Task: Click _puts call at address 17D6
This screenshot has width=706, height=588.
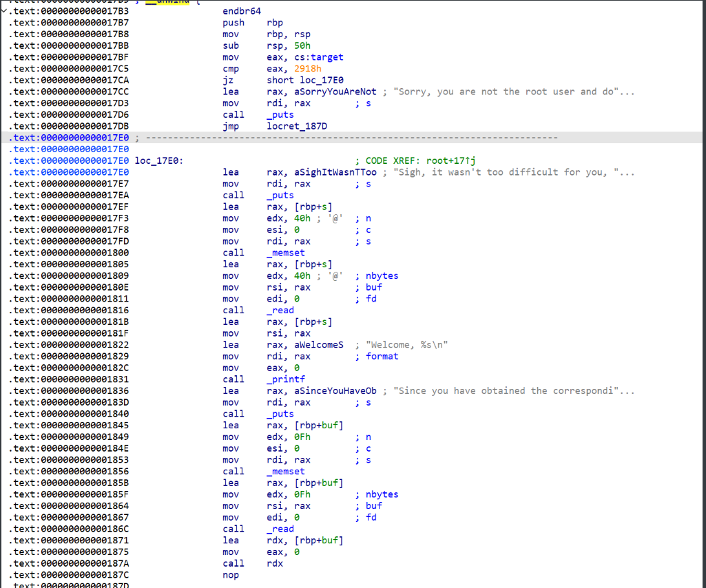Action: [280, 114]
